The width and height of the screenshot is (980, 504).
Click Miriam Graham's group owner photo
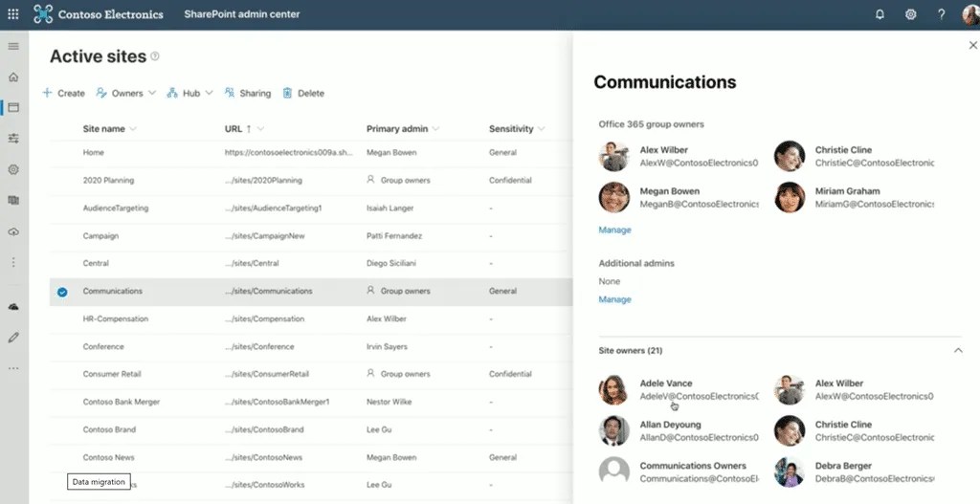point(790,197)
